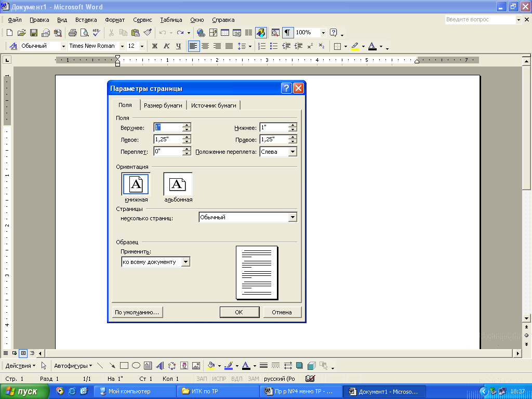This screenshot has height=399, width=532.
Task: Start a bulleted list
Action: (x=274, y=46)
